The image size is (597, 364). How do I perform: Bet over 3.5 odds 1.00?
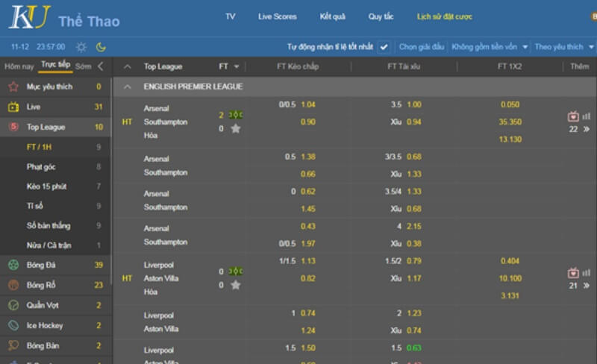pyautogui.click(x=414, y=104)
